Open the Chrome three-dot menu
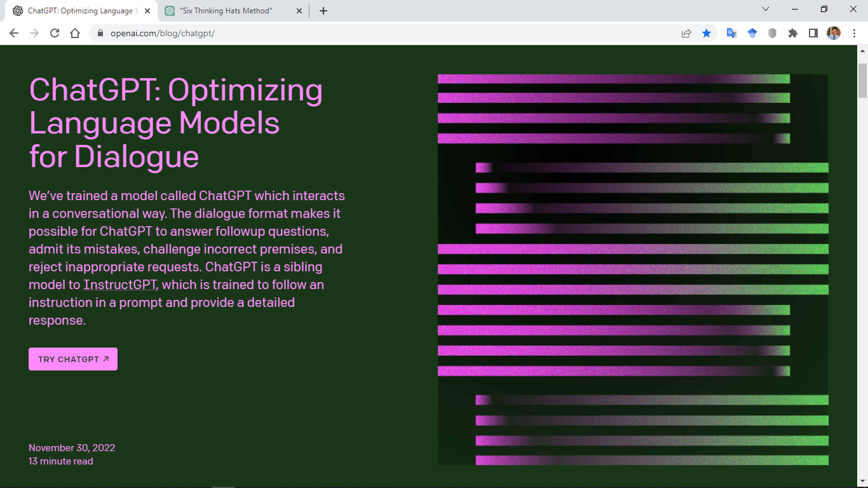The width and height of the screenshot is (868, 488). click(853, 33)
